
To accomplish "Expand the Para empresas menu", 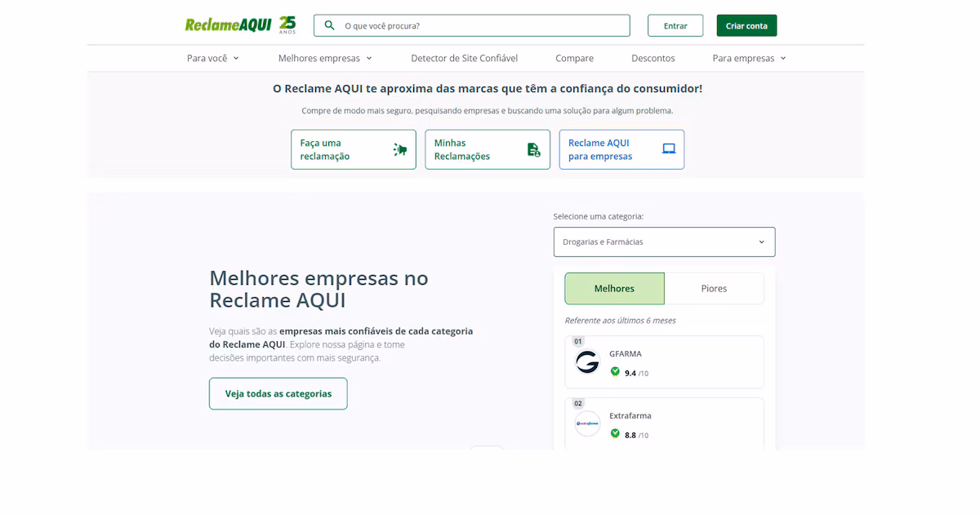I will pos(749,59).
